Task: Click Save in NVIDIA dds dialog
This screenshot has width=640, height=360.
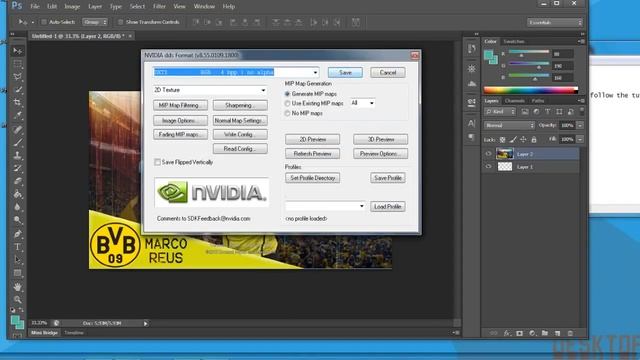Action: [345, 73]
